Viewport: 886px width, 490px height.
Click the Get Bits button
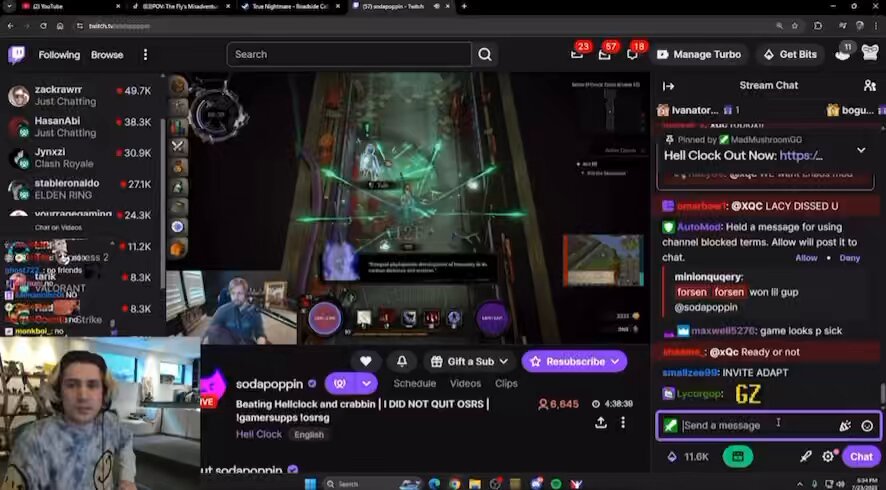coord(790,54)
